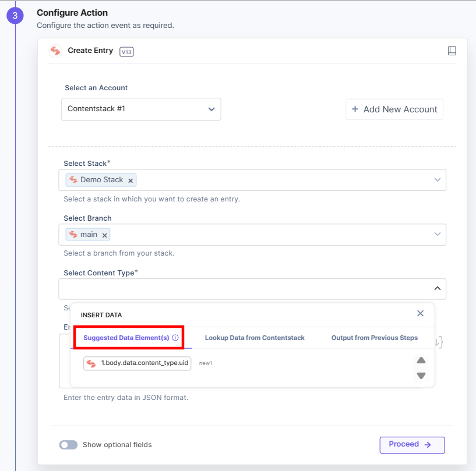Select the 1.body.data.content_type.uid data pill
Image resolution: width=476 pixels, height=471 pixels.
click(x=137, y=363)
